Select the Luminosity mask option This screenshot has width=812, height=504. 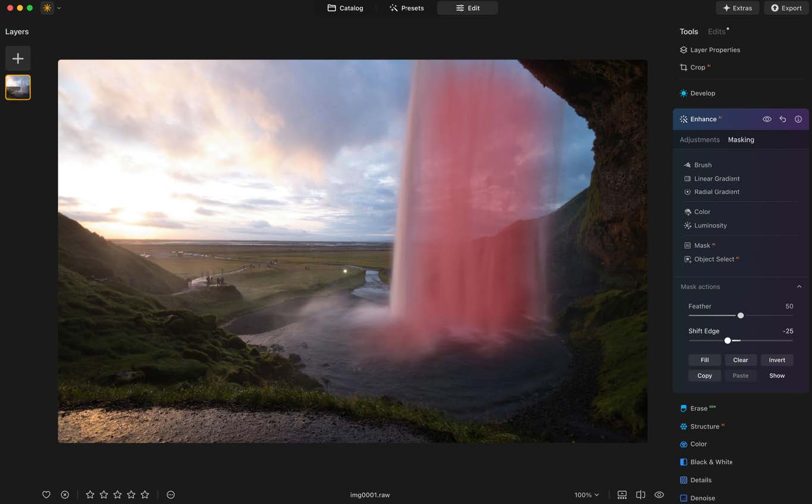(710, 226)
